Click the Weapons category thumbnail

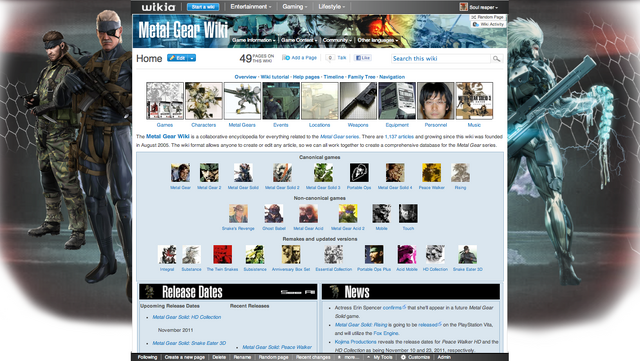click(358, 101)
